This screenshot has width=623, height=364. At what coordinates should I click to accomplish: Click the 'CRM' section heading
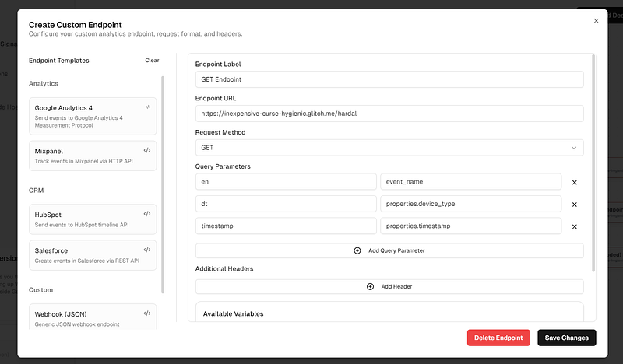(x=36, y=191)
